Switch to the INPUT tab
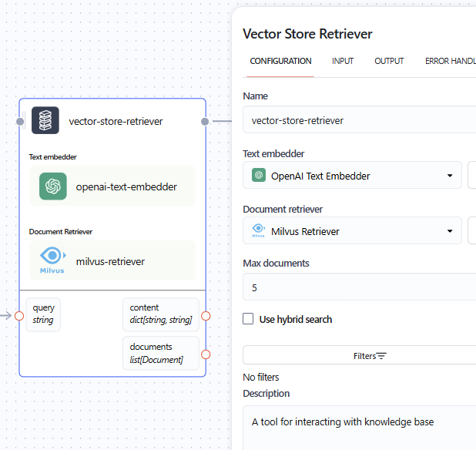This screenshot has width=476, height=450. pos(343,61)
